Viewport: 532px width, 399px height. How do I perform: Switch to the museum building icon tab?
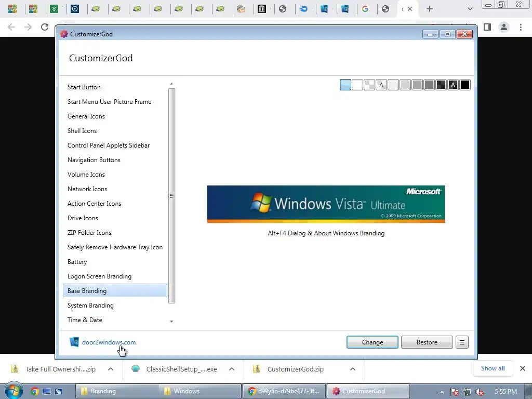262,9
